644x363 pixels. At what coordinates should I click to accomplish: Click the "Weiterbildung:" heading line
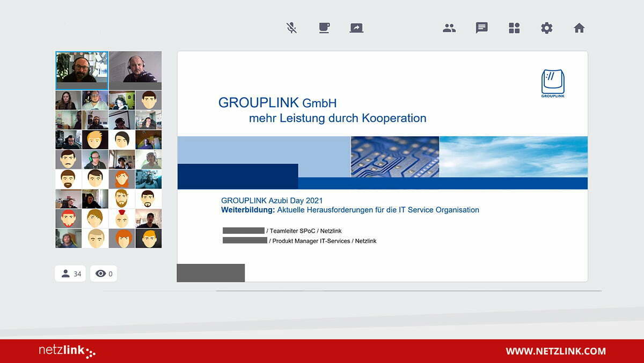click(350, 210)
